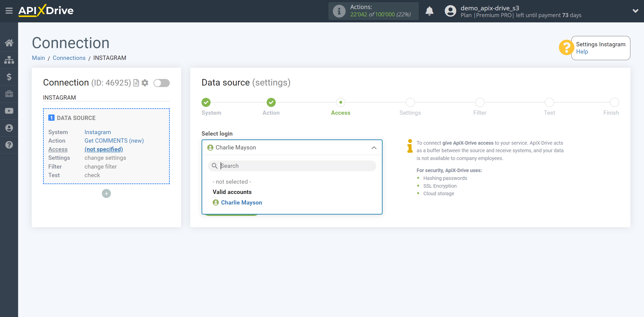
Task: Open the briefcase icon in sidebar
Action: tap(9, 94)
